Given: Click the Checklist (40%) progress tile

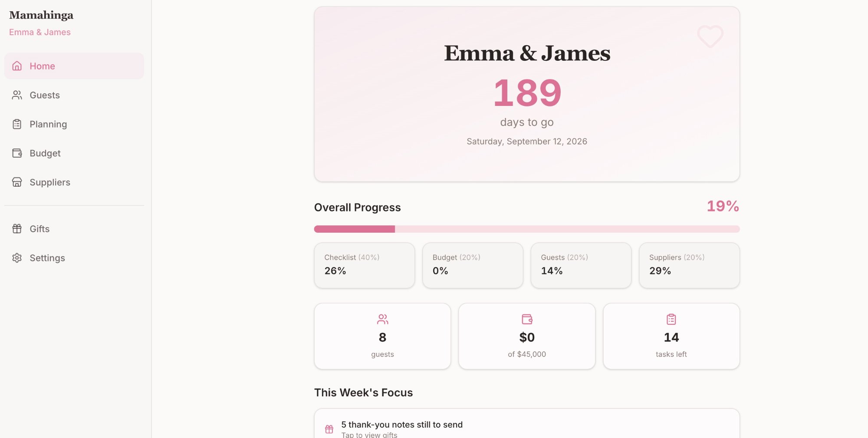Looking at the screenshot, I should coord(364,265).
